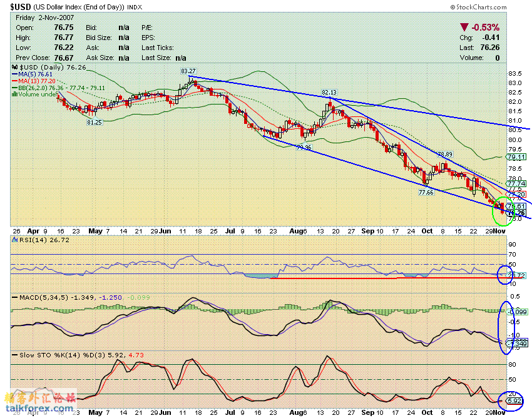Viewport: 532px width, 418px height.
Task: Click the 83.5 price axis label
Action: (x=515, y=74)
